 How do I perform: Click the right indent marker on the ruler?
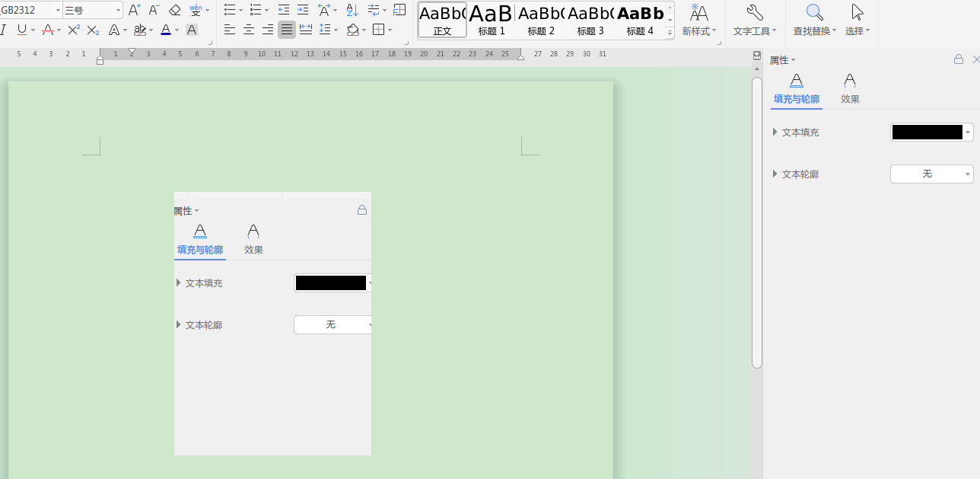pos(520,58)
